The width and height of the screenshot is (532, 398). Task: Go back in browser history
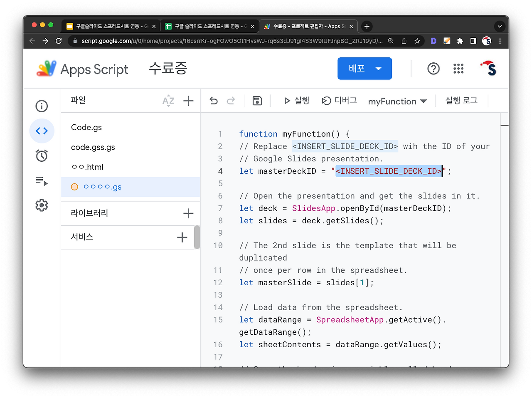32,41
